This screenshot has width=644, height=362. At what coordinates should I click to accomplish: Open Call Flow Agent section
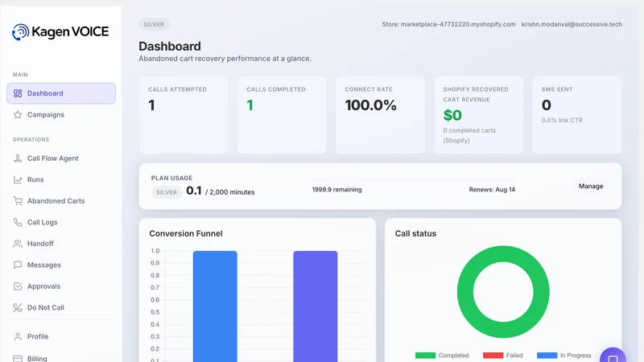click(x=61, y=158)
